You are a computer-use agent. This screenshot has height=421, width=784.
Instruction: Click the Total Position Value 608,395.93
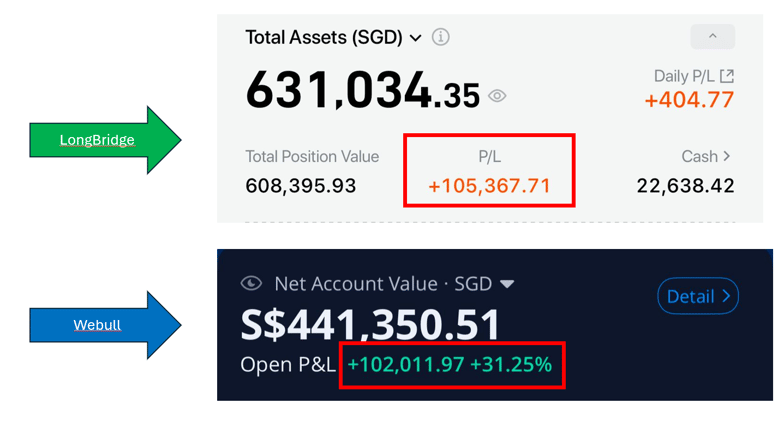[300, 186]
